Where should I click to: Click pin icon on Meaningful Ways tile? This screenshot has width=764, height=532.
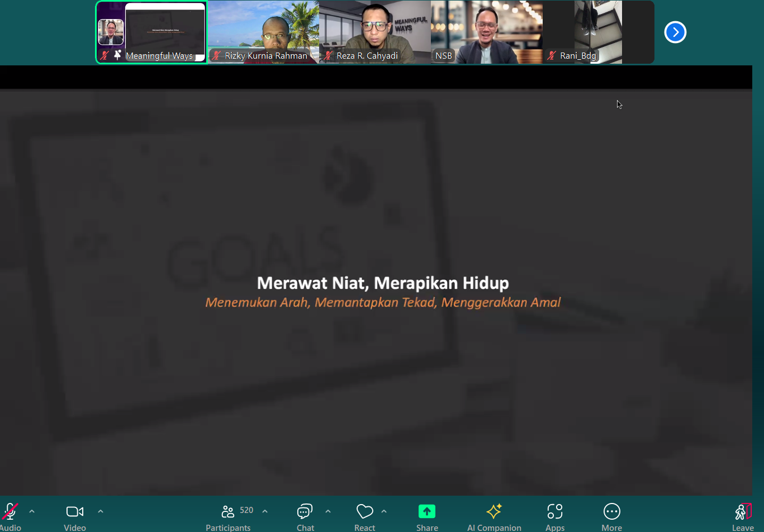(x=117, y=55)
